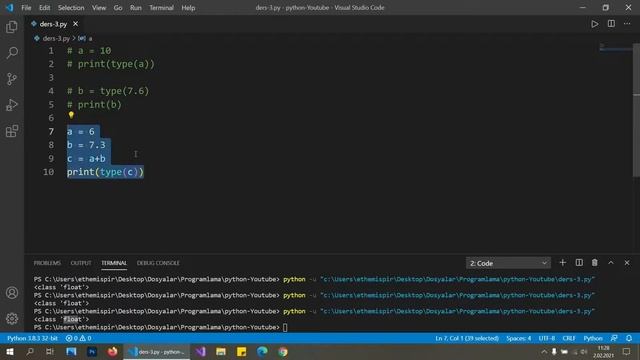Change end of line sequence 'CRLF'
Screen dimensions: 640x360
tap(569, 338)
